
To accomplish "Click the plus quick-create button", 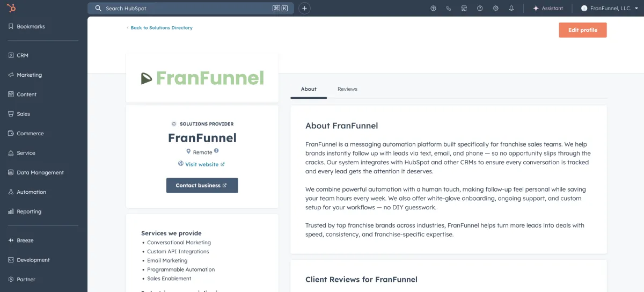I will 304,8.
